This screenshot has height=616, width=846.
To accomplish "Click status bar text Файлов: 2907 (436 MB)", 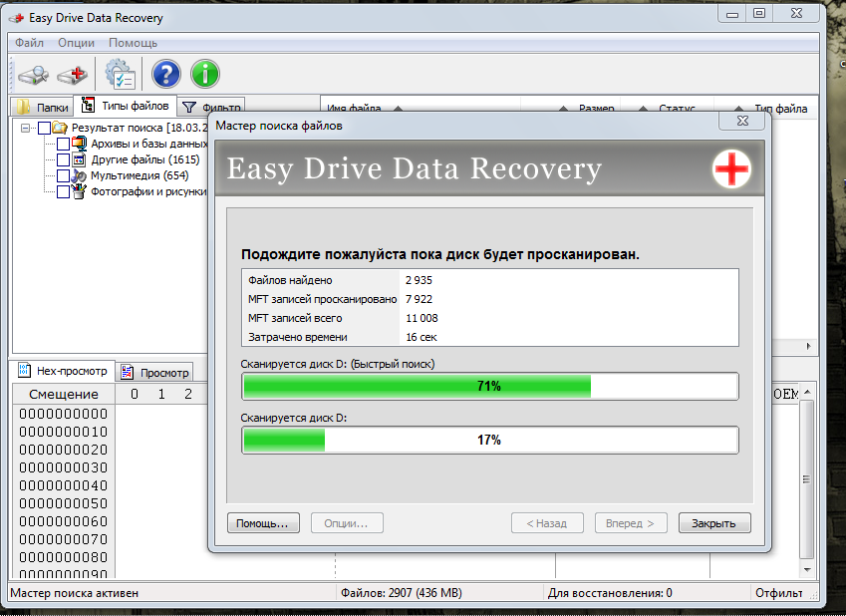I will coord(401,593).
